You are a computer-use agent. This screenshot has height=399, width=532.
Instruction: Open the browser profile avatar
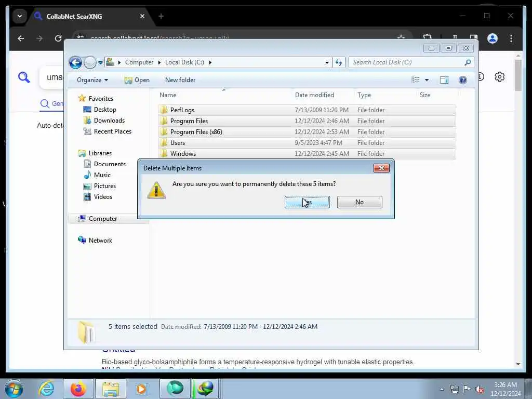[493, 38]
